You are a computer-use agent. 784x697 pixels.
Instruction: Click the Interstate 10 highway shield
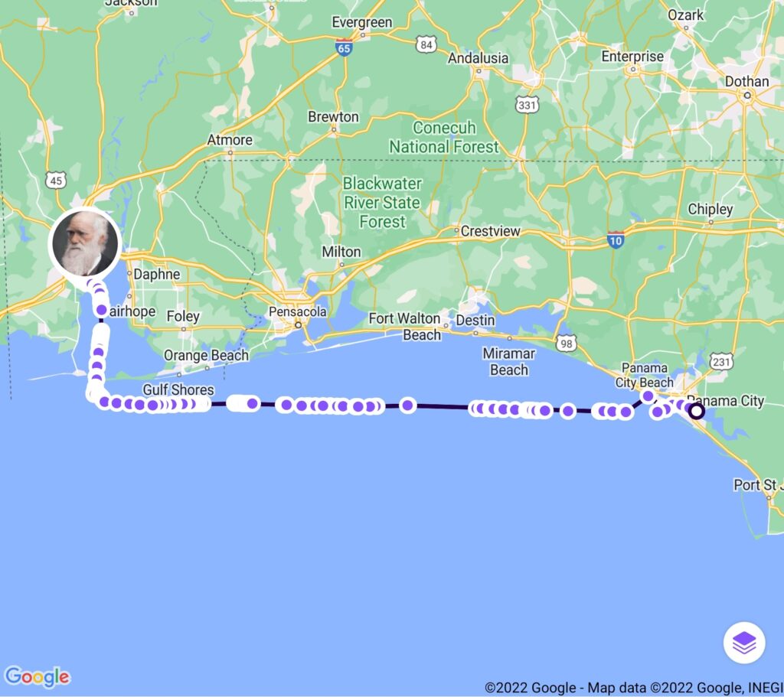tap(616, 239)
